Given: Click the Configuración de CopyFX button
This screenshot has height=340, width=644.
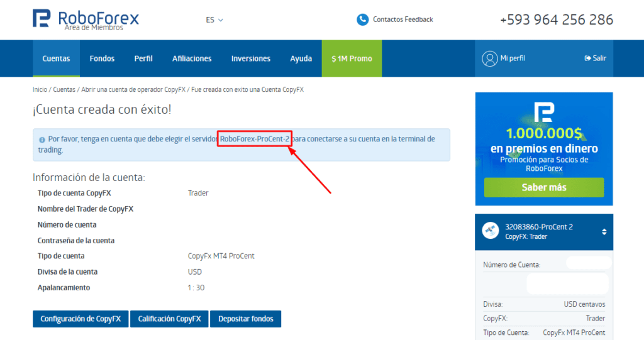Looking at the screenshot, I should [80, 319].
